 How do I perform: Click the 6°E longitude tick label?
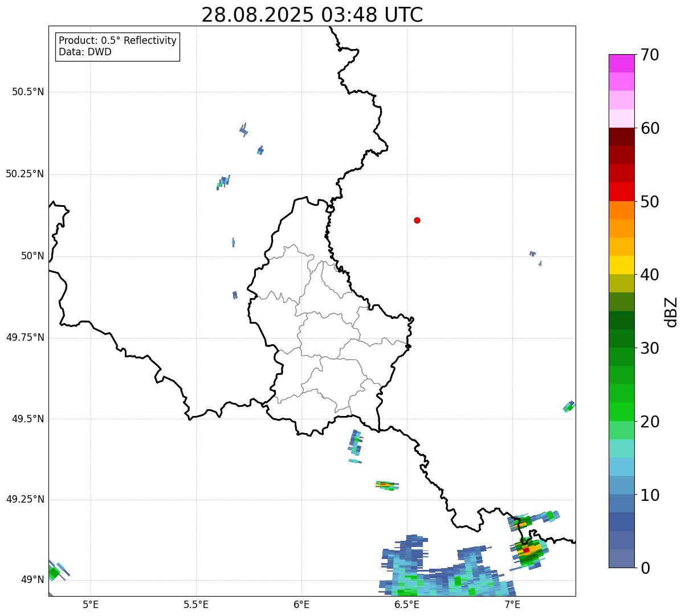(301, 604)
